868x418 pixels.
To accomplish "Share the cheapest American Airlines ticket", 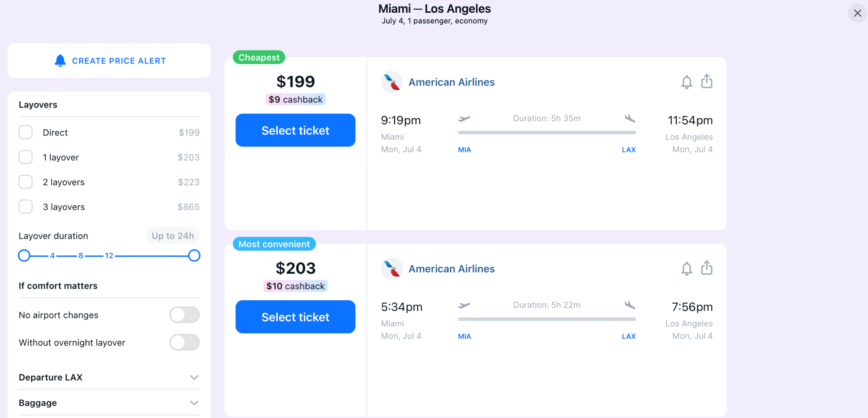I will tap(706, 81).
